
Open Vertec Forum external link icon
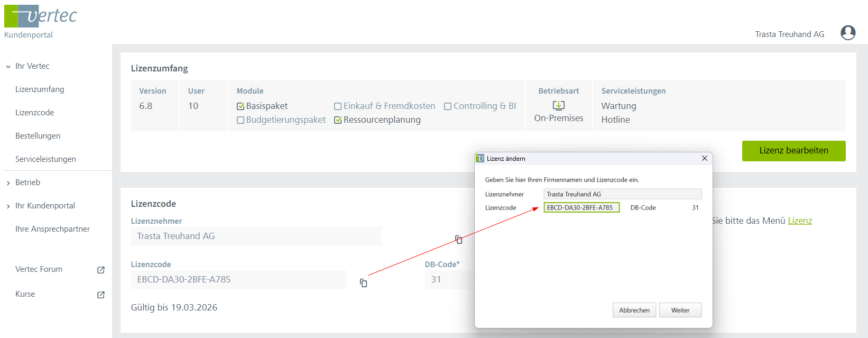pyautogui.click(x=101, y=270)
